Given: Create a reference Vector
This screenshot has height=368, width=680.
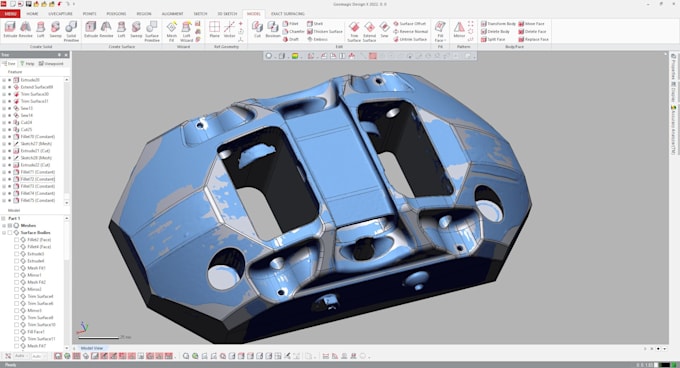Looking at the screenshot, I should coord(229,30).
